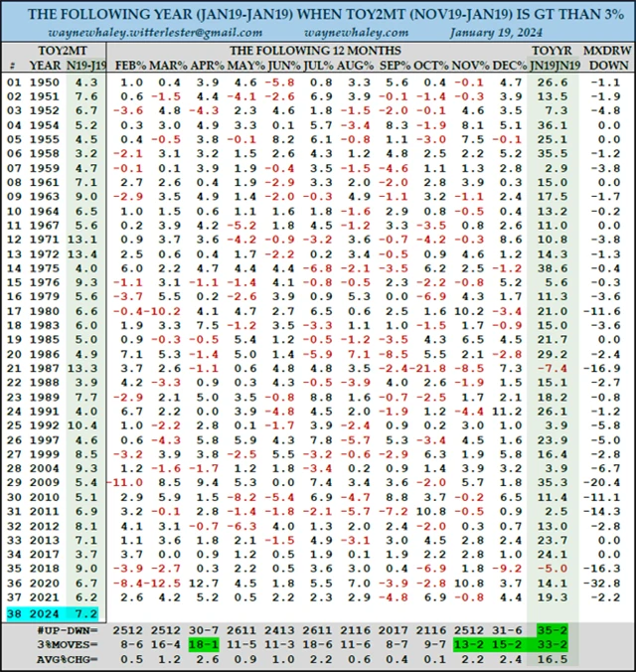Image resolution: width=636 pixels, height=672 pixels.
Task: Click the green 13-2 NOV 3%MOVES cell
Action: click(469, 644)
